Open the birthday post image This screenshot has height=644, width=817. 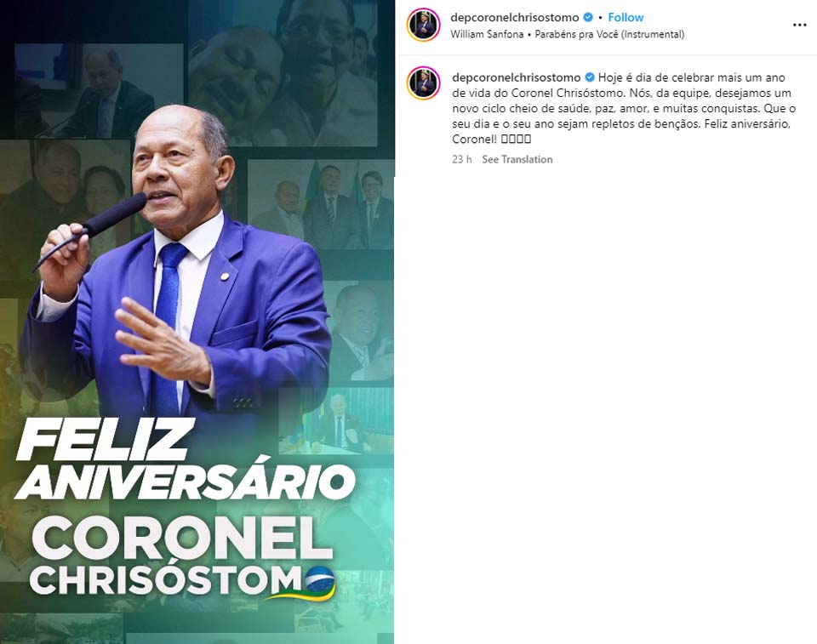[x=197, y=322]
